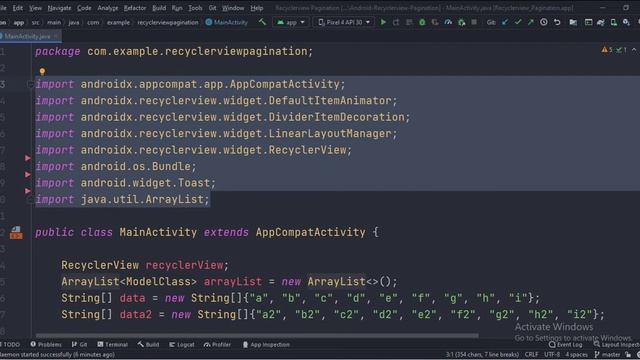Screen dimensions: 640x360
Task: Expand the inspection widget chevron at top right
Action: click(x=634, y=50)
